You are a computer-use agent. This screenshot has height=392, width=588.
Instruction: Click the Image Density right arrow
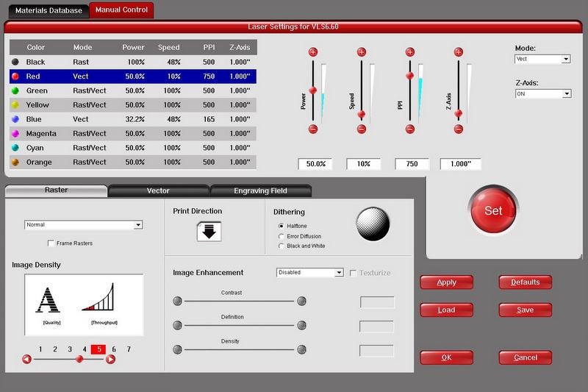[110, 360]
